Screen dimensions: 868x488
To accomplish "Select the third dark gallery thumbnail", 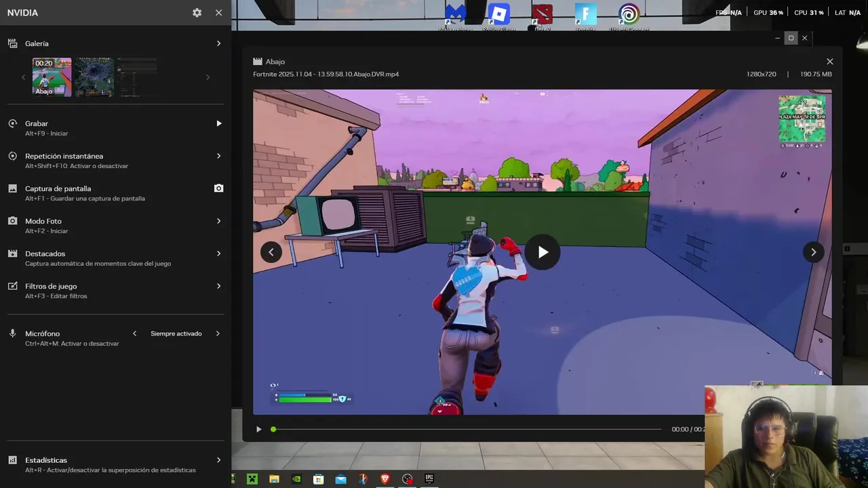I will coord(136,77).
